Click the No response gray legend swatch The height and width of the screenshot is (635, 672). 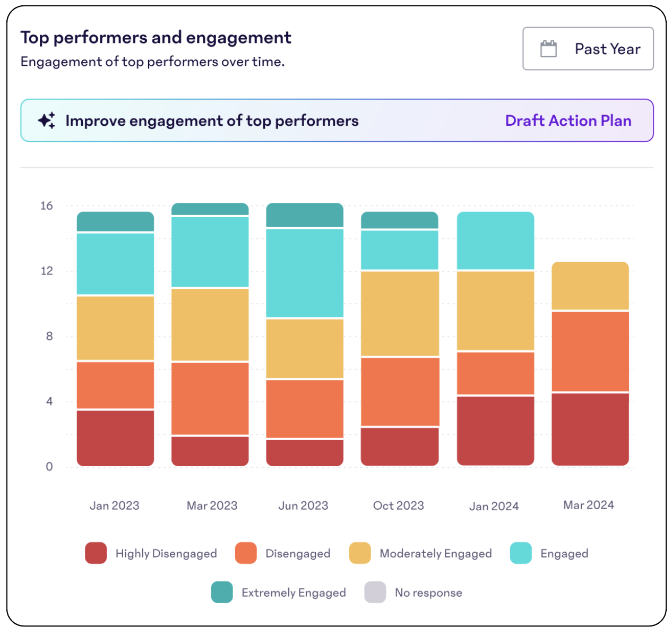click(374, 593)
